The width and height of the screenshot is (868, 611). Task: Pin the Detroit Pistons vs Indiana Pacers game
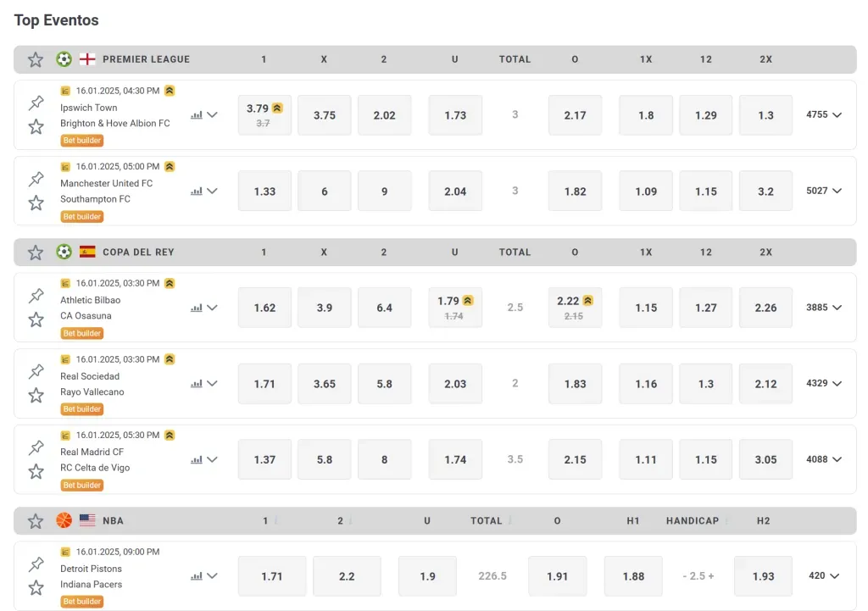pos(36,564)
